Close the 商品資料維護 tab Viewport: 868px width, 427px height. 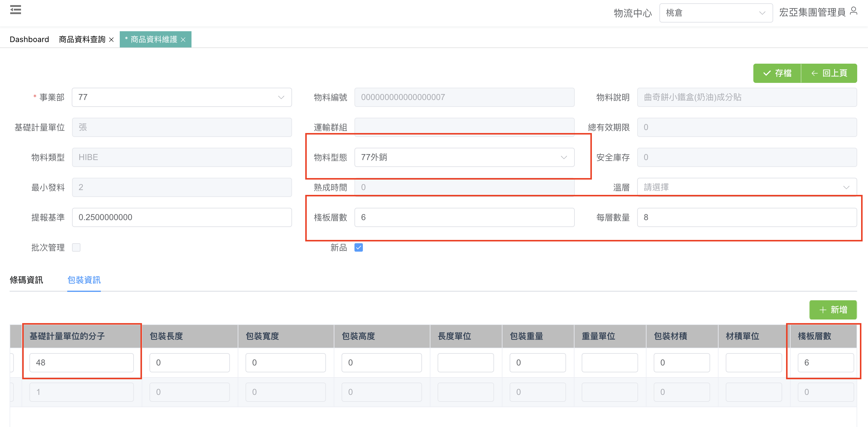pos(183,40)
